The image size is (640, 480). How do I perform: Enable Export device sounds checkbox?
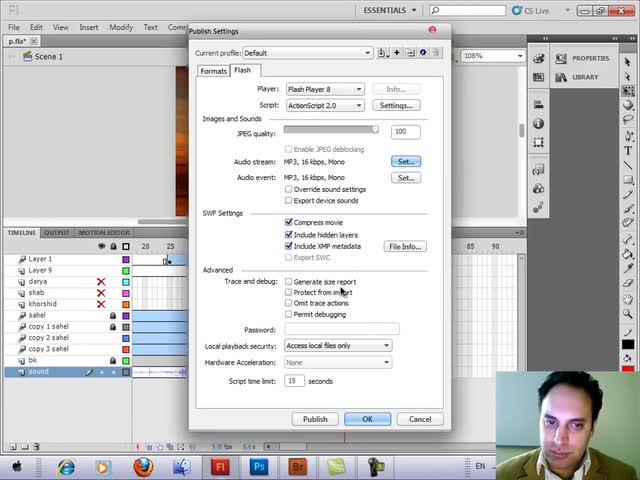click(289, 200)
